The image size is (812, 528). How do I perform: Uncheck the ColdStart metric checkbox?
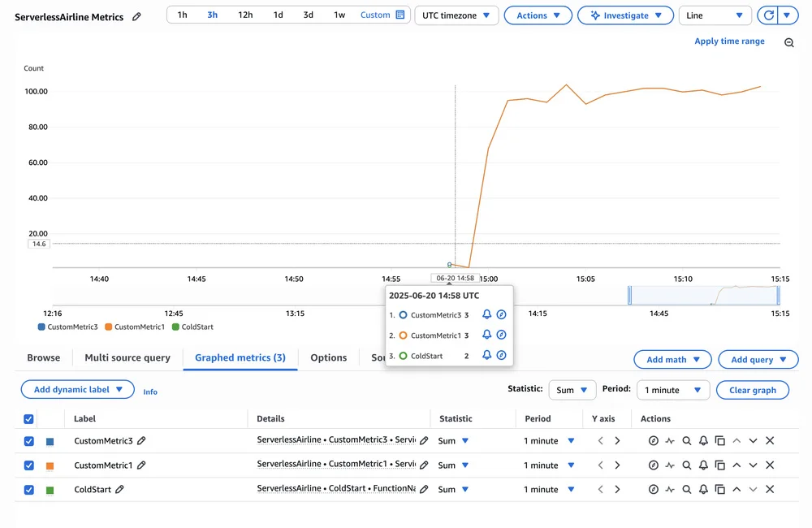coord(29,490)
